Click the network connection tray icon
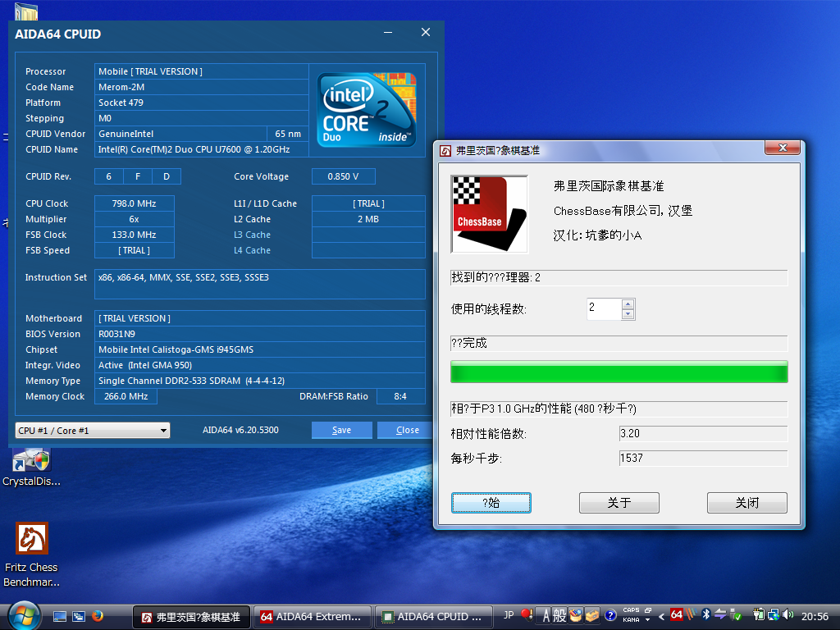This screenshot has height=630, width=840. pyautogui.click(x=774, y=615)
